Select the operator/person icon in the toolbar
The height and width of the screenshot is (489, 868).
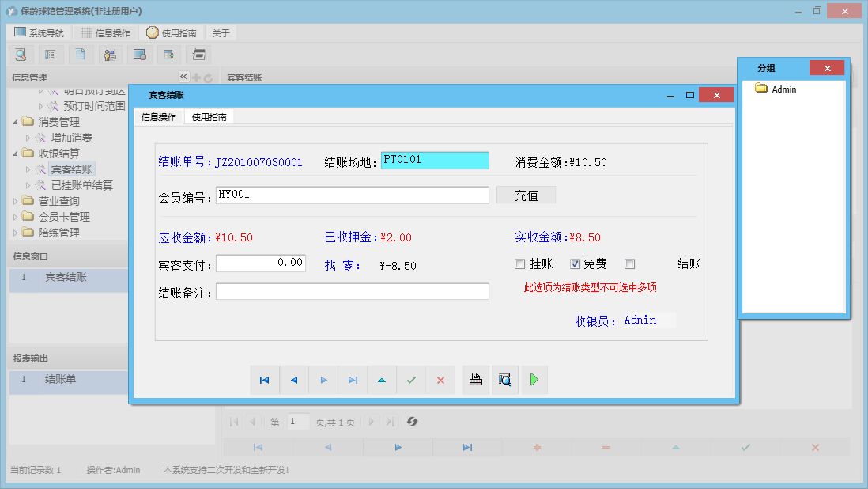tap(111, 55)
